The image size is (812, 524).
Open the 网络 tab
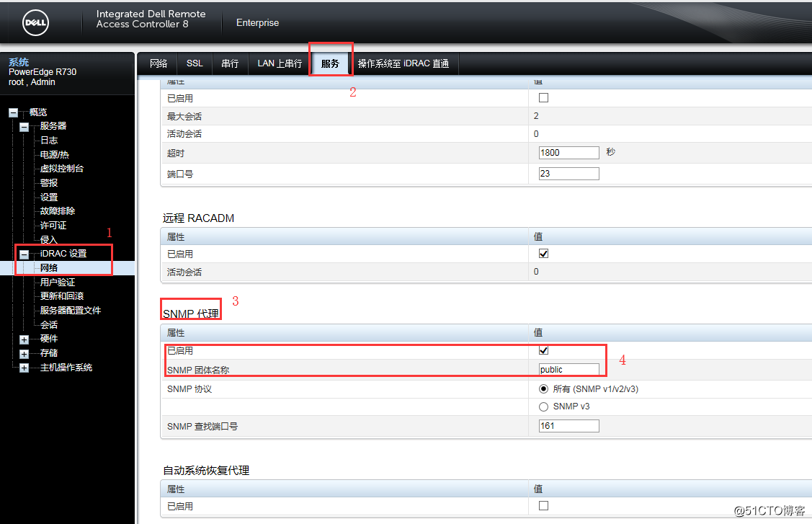pyautogui.click(x=159, y=63)
